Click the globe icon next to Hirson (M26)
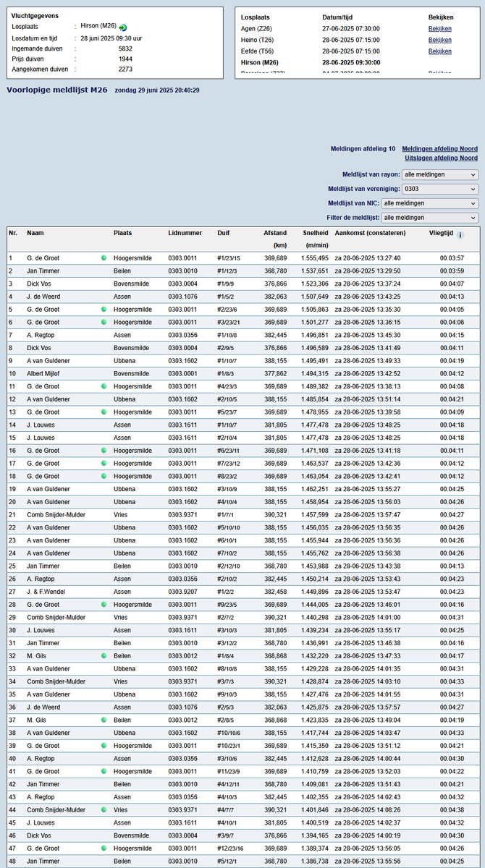Viewport: 485px width, 868px height. [123, 27]
